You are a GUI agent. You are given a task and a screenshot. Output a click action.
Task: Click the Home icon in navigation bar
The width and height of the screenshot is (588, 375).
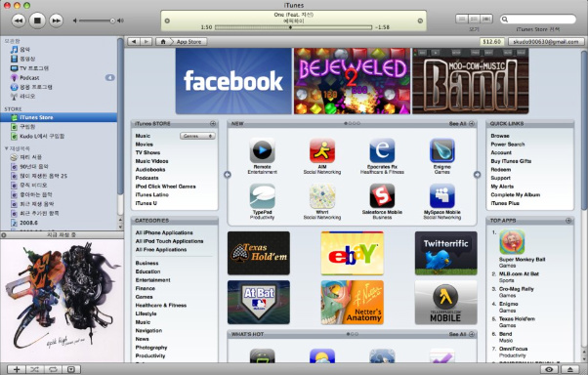163,42
